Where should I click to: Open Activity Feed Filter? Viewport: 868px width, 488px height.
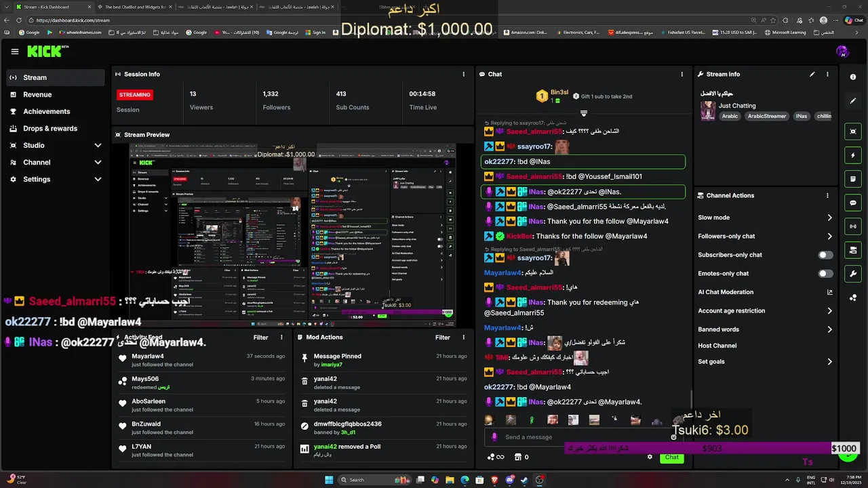261,338
